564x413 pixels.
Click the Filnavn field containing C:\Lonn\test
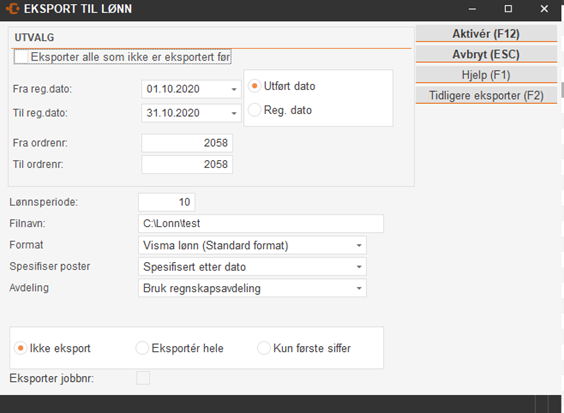(261, 224)
